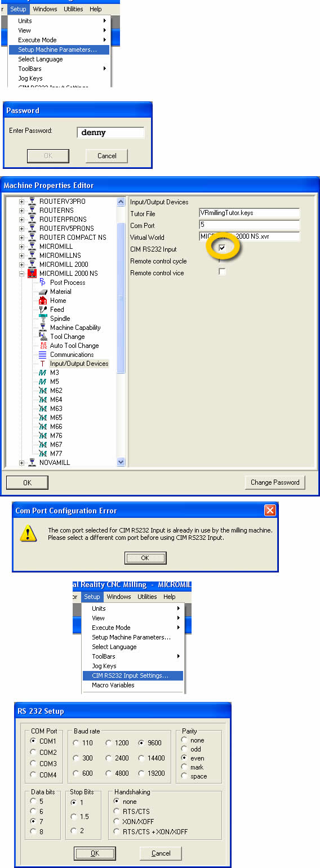
Task: Select the Machine Capability icon
Action: [43, 328]
